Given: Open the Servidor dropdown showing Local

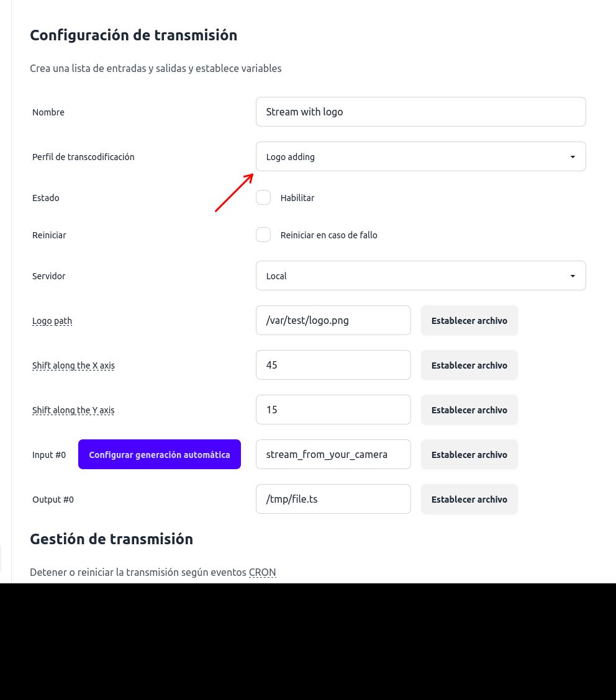Looking at the screenshot, I should coord(420,276).
